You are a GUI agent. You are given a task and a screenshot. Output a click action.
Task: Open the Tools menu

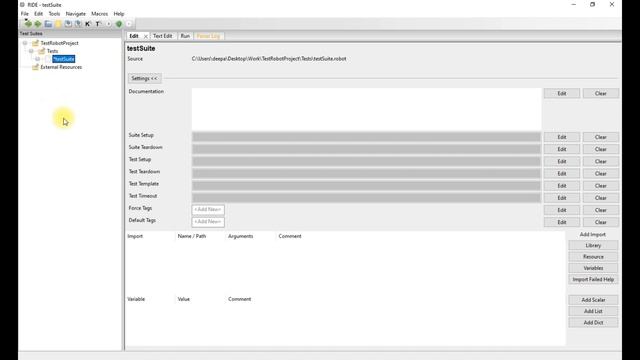point(54,14)
